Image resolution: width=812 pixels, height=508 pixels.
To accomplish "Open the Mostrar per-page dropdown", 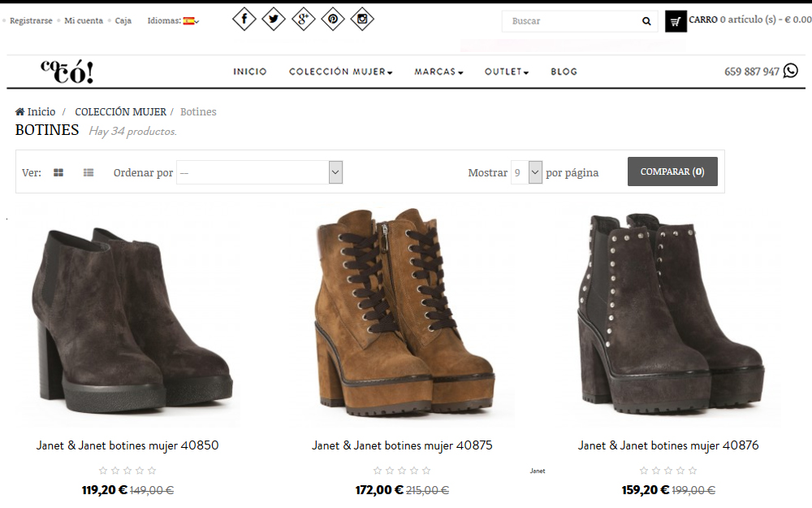I will pos(526,172).
